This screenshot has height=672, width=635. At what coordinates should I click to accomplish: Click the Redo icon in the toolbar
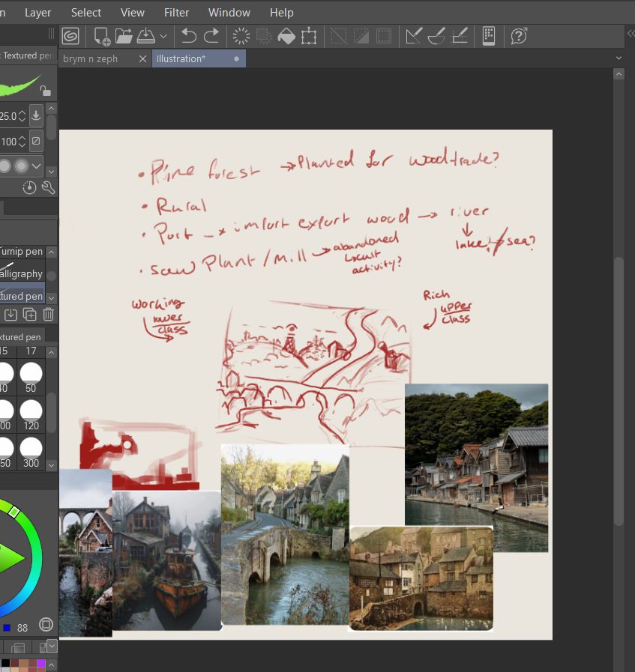point(211,35)
